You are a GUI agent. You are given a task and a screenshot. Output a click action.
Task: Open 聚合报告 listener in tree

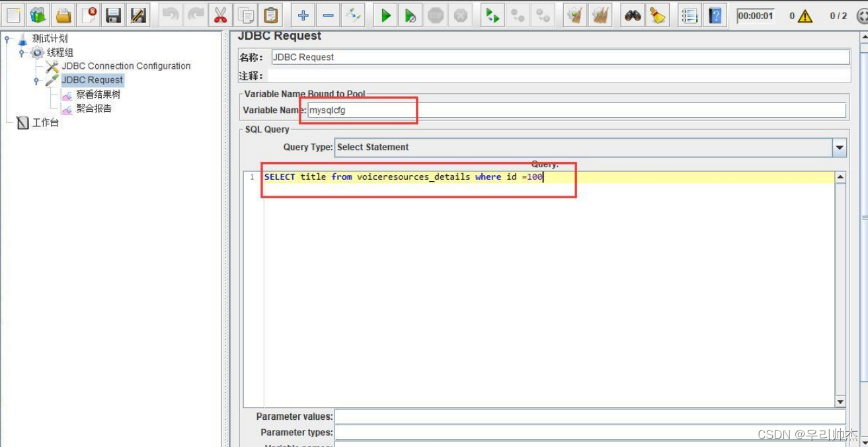pos(94,108)
